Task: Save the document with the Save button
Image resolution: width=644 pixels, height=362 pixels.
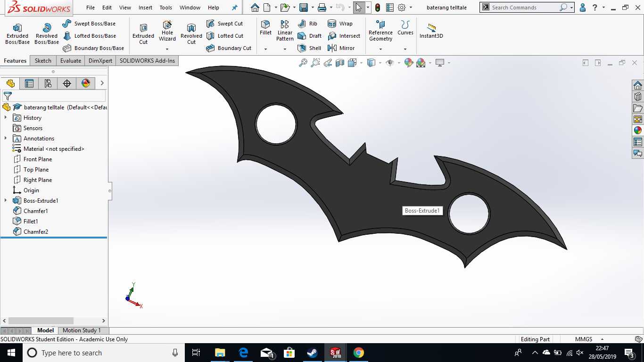Action: pos(304,8)
